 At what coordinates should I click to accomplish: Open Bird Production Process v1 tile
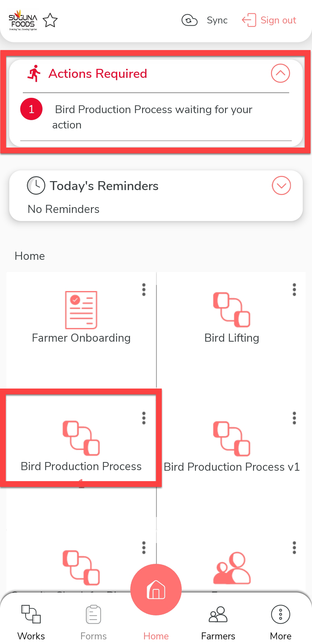(232, 446)
